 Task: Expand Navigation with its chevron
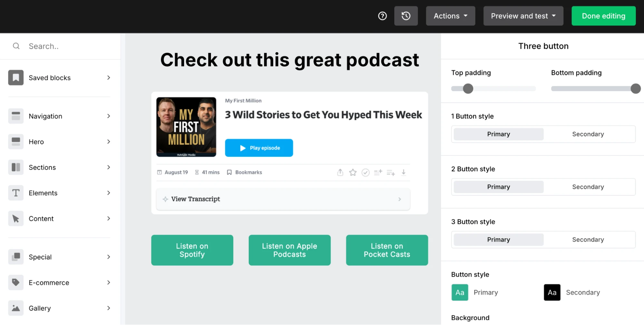109,116
